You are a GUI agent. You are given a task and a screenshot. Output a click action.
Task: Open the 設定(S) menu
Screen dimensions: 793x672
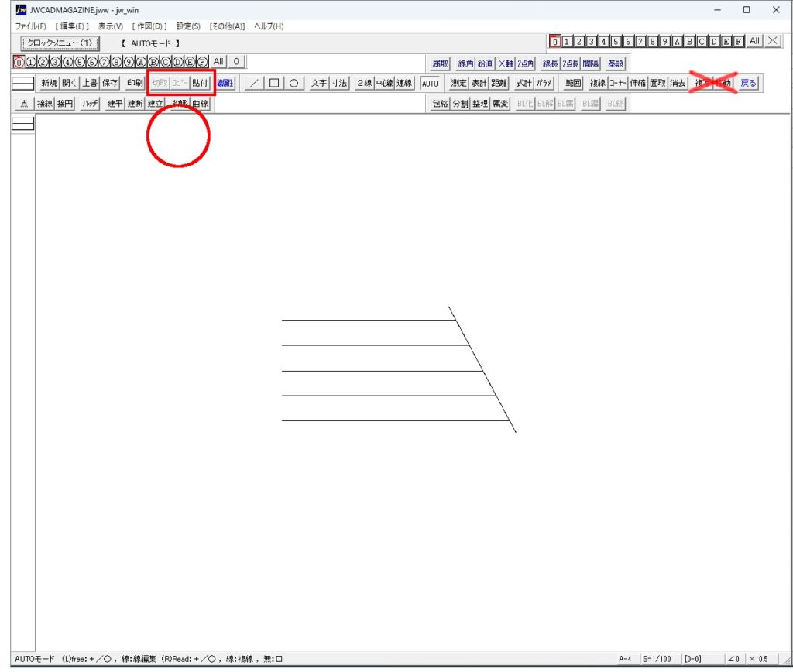188,26
